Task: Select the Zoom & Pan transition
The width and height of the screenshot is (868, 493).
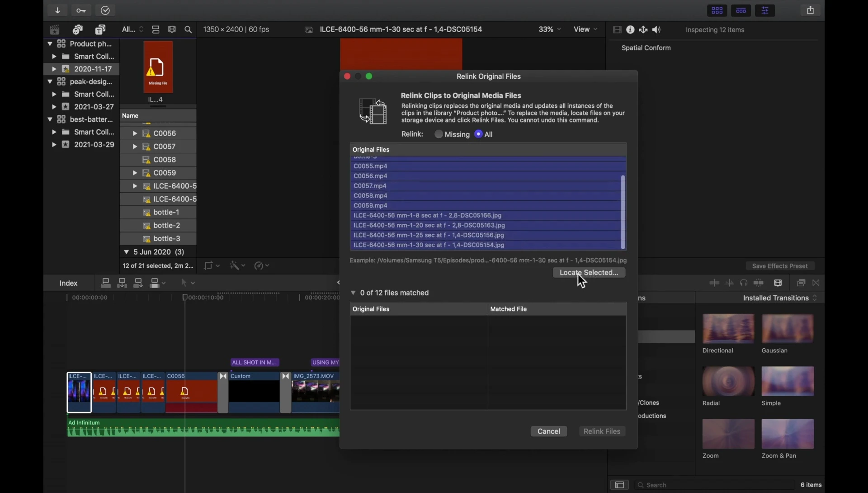Action: (788, 435)
